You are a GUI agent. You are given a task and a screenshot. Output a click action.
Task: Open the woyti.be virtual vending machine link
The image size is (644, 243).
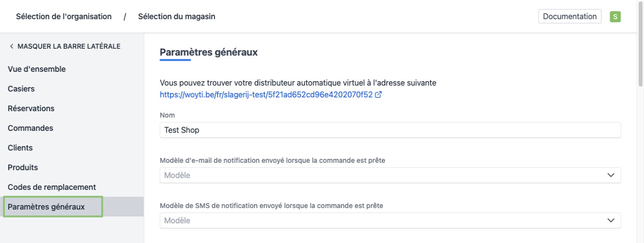(x=266, y=95)
